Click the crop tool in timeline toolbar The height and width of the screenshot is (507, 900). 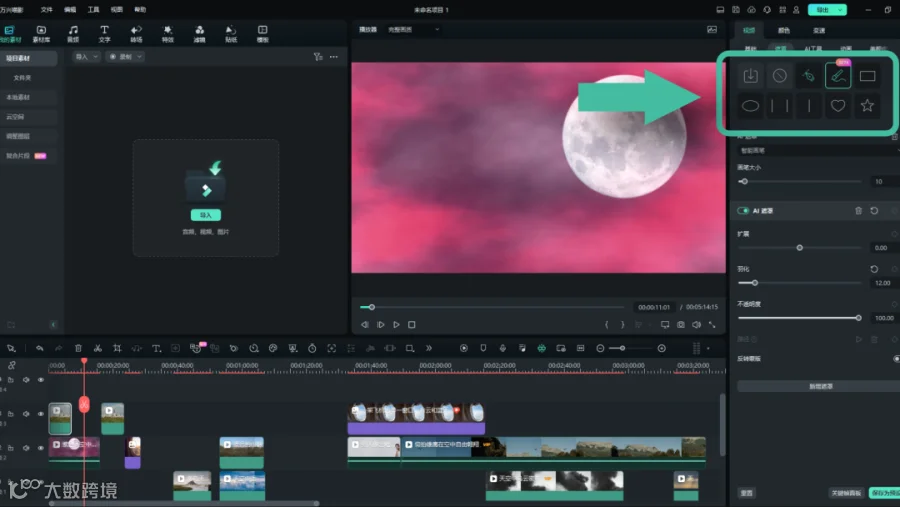tap(117, 349)
